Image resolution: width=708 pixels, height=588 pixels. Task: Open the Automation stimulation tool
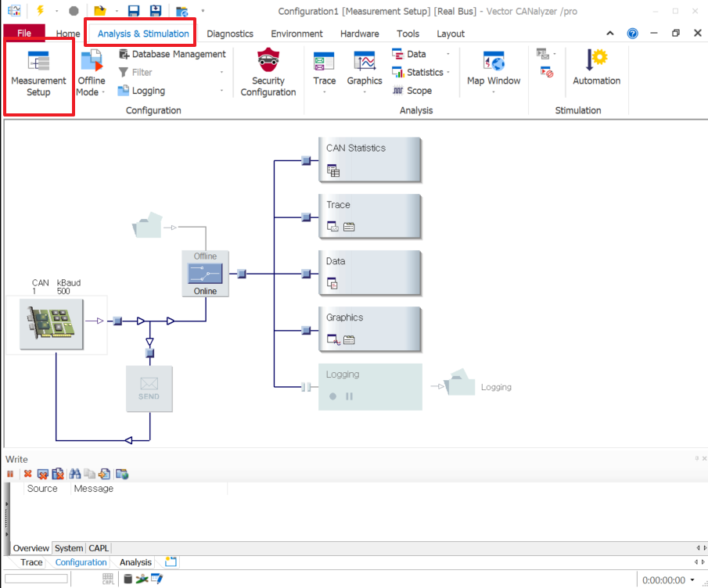(x=596, y=68)
